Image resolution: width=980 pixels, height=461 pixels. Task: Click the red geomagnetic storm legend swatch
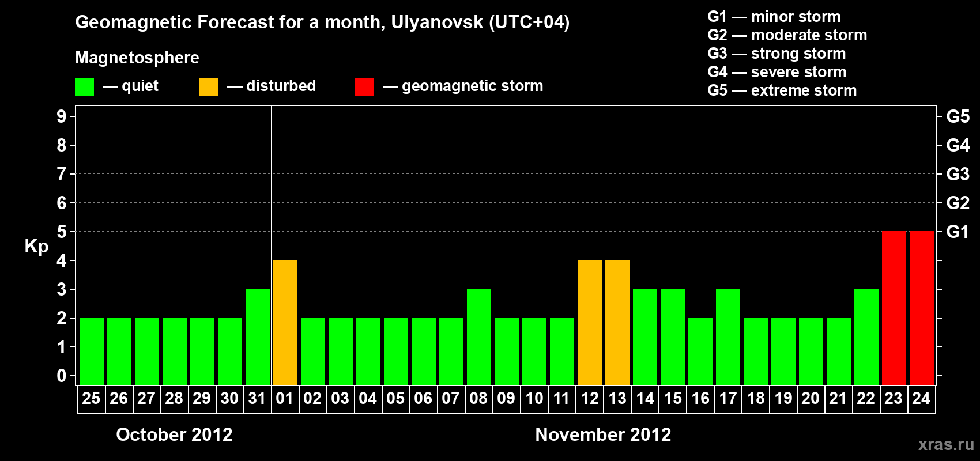pyautogui.click(x=365, y=87)
